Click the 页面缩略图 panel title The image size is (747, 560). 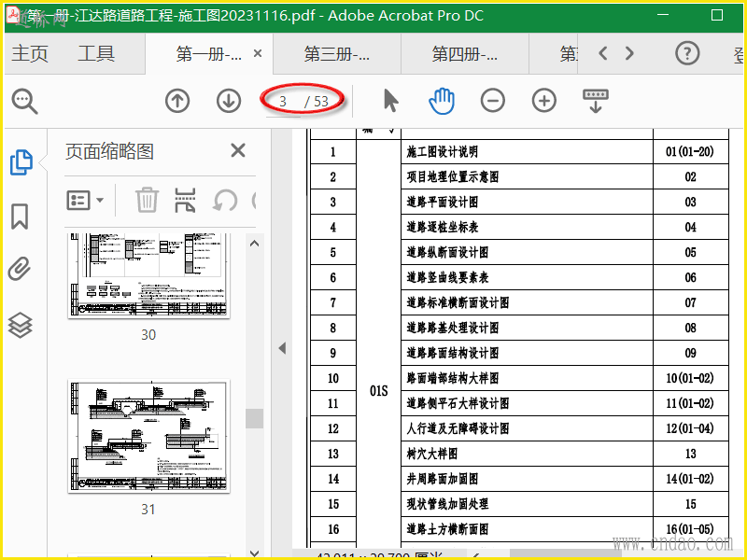[109, 151]
